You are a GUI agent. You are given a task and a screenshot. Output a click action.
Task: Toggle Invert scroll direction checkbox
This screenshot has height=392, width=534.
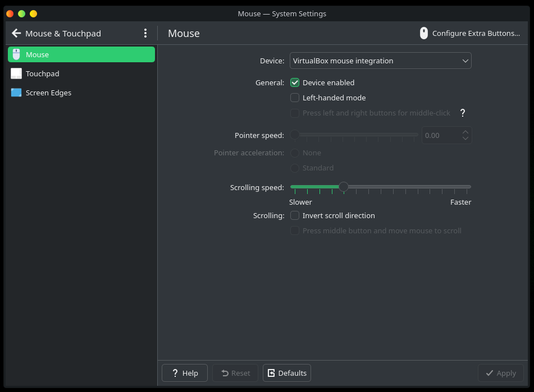click(x=295, y=215)
